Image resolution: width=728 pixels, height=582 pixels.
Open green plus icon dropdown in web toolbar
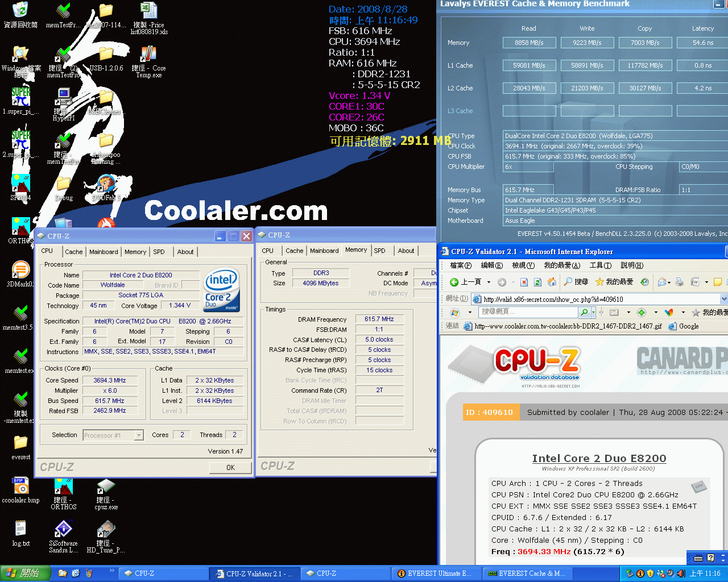[656, 312]
